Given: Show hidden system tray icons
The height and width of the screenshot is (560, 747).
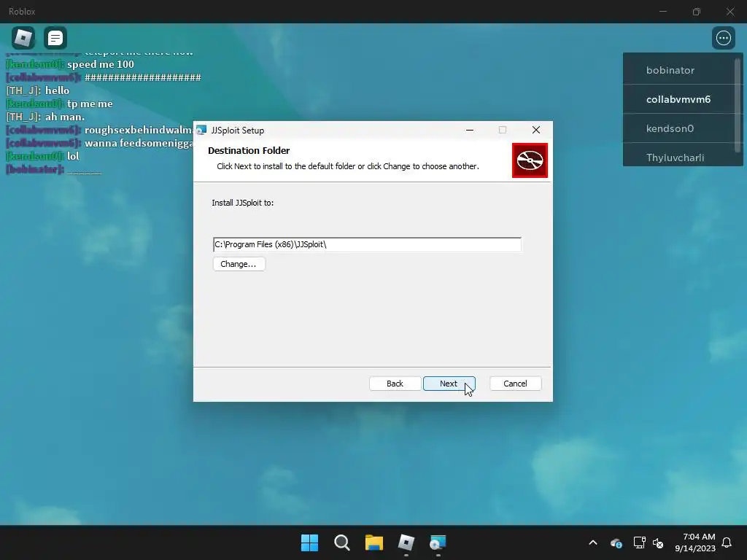Looking at the screenshot, I should click(593, 542).
